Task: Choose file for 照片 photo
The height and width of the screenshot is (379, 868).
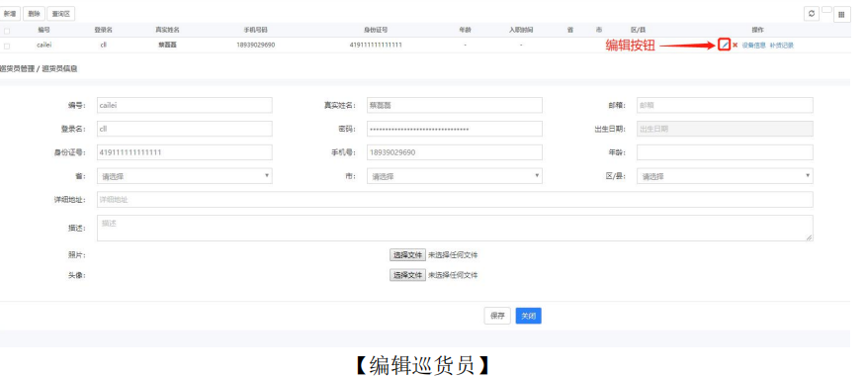Action: pyautogui.click(x=407, y=255)
